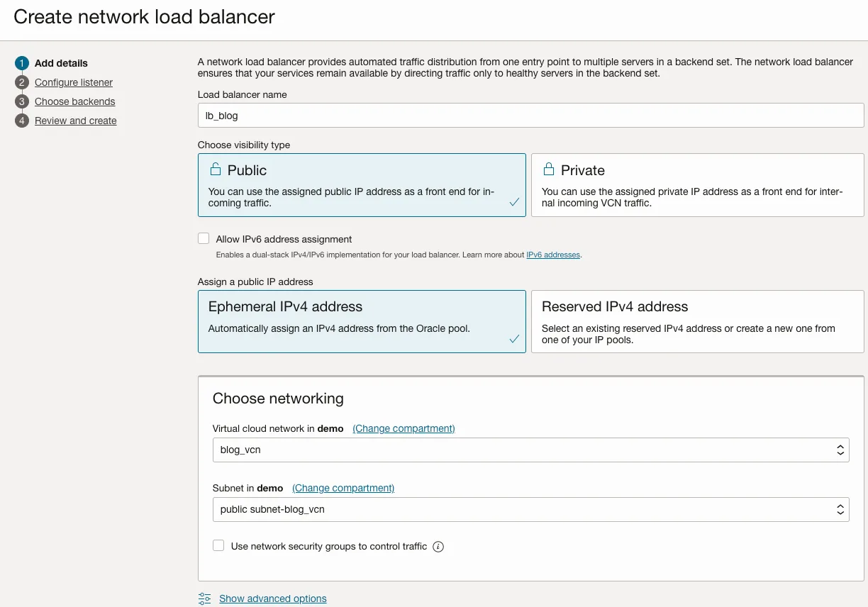The width and height of the screenshot is (868, 607).
Task: Click the Choose networking heading
Action: click(x=278, y=399)
